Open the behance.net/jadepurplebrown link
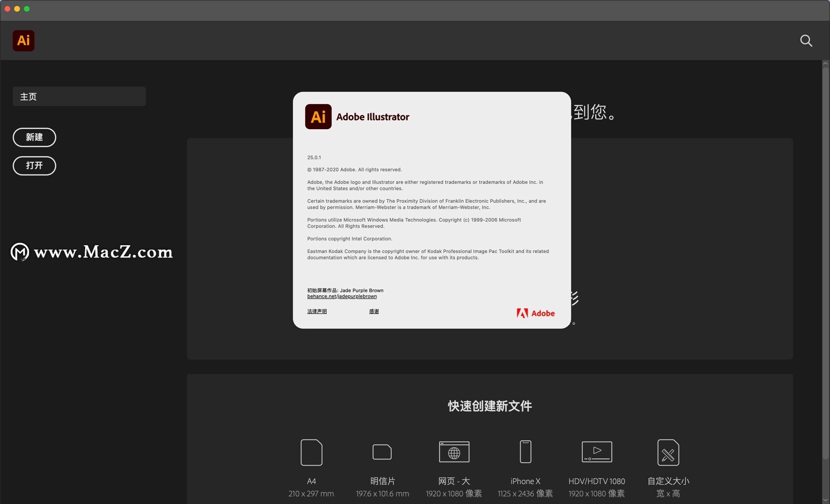The image size is (830, 504). point(342,296)
